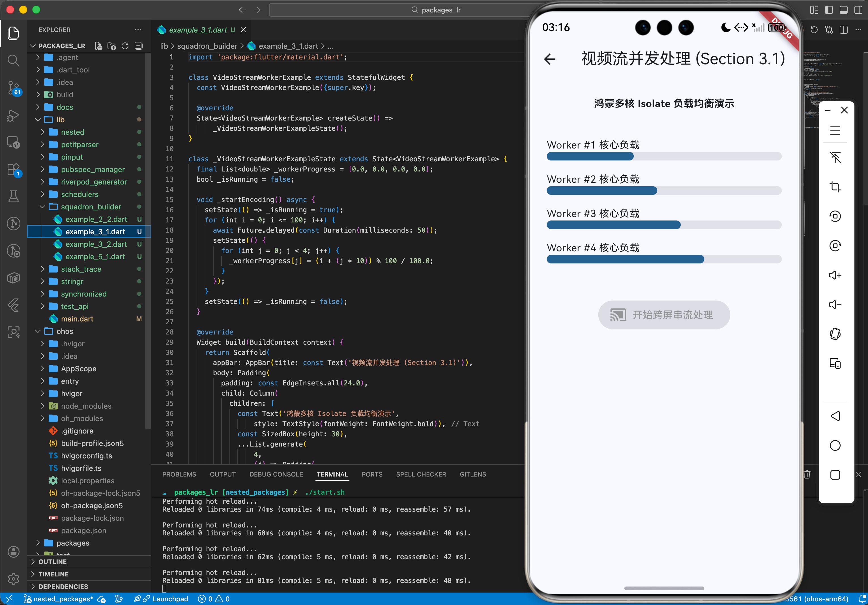Open the DEBUG CONSOLE tab

click(276, 474)
